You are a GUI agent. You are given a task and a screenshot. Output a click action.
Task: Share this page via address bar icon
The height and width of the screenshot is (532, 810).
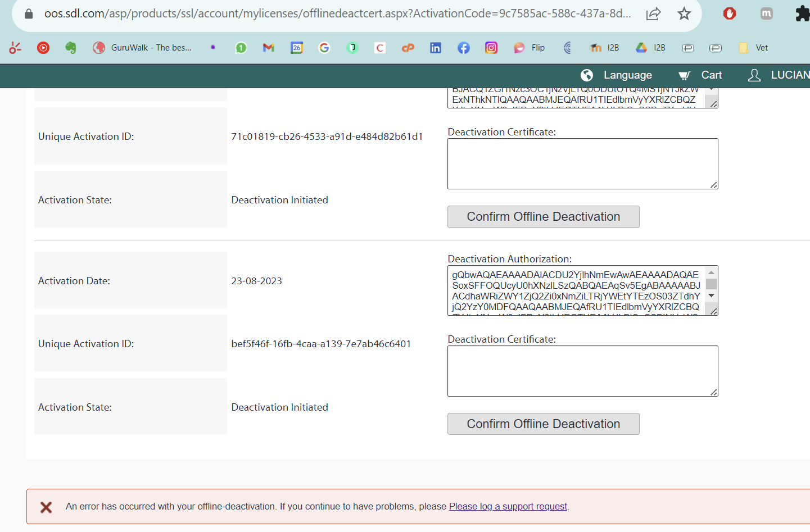click(x=653, y=13)
